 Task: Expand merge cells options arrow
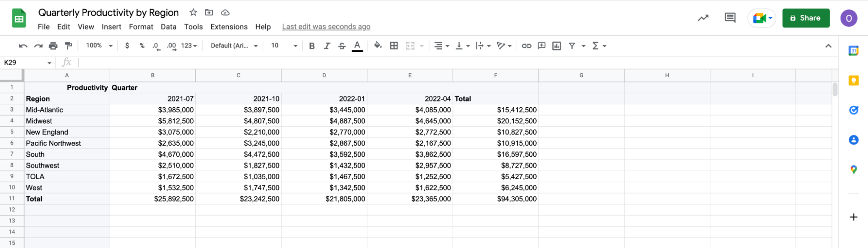click(422, 46)
